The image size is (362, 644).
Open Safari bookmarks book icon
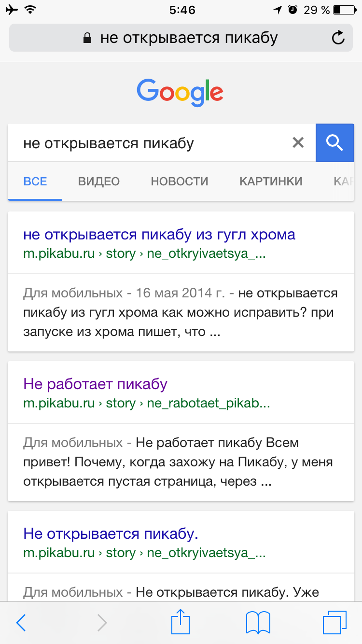click(x=258, y=623)
